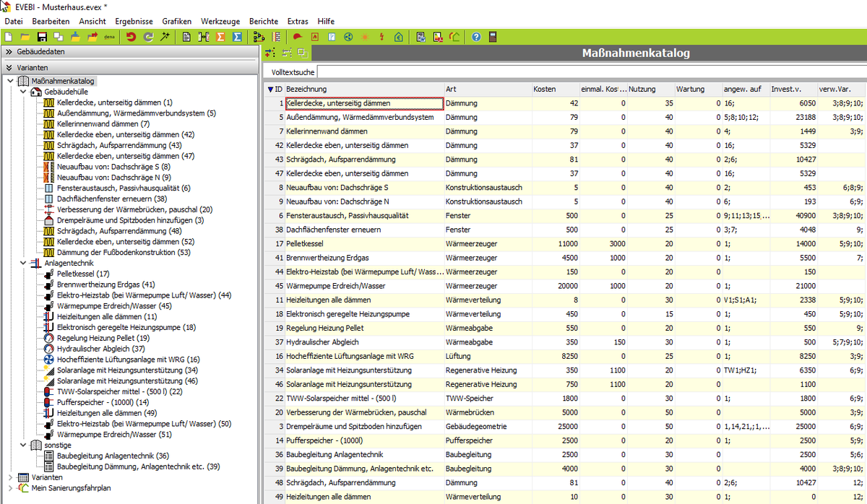Click the Save disk icon in toolbar

tap(41, 36)
